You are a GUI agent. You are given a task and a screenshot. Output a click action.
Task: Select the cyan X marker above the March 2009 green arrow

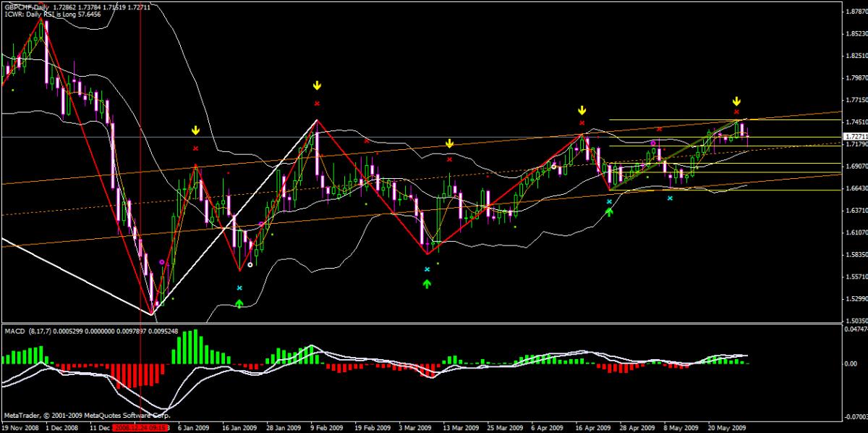point(427,269)
